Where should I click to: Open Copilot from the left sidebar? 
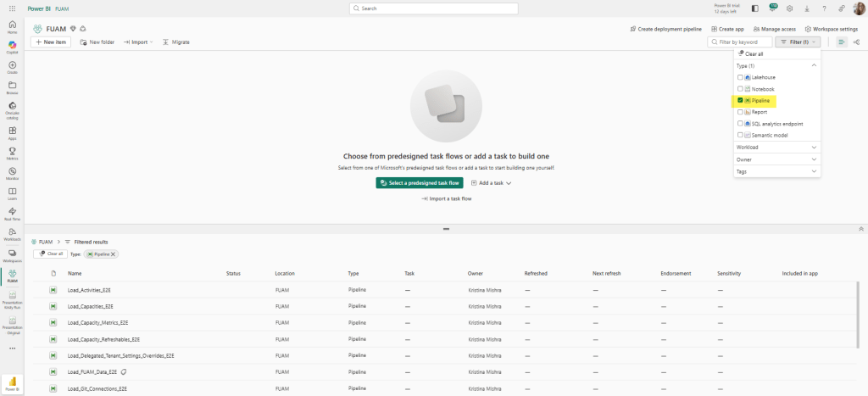(12, 47)
